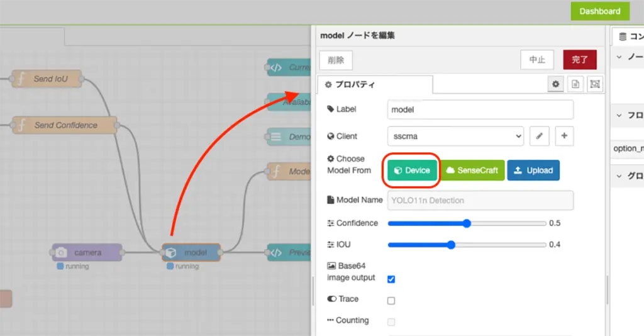
Task: Select the Send IoU function node
Action: click(x=47, y=79)
